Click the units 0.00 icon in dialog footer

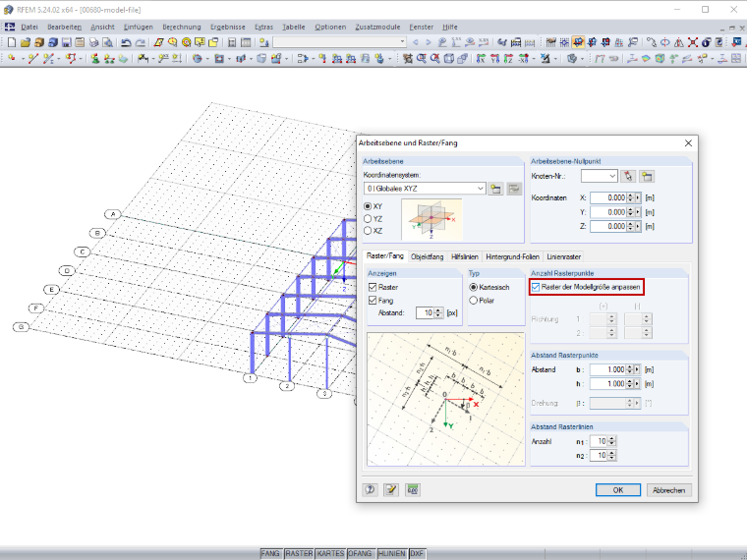[413, 489]
